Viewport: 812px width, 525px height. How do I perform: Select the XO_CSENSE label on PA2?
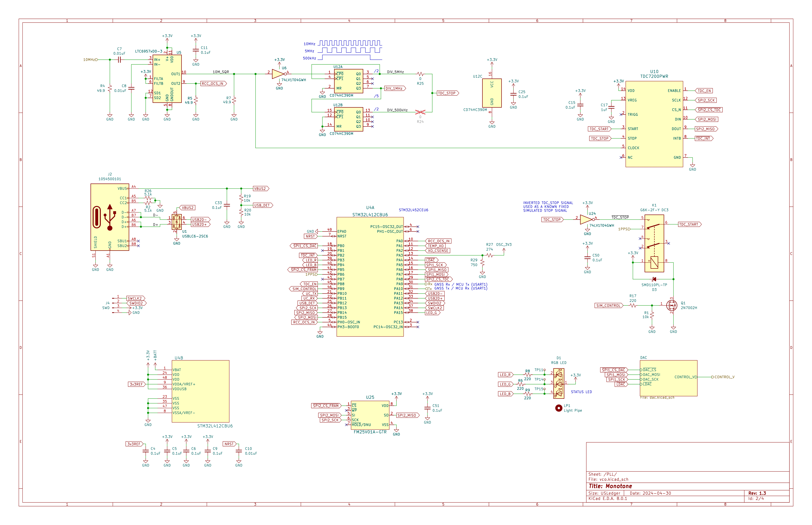click(x=438, y=251)
